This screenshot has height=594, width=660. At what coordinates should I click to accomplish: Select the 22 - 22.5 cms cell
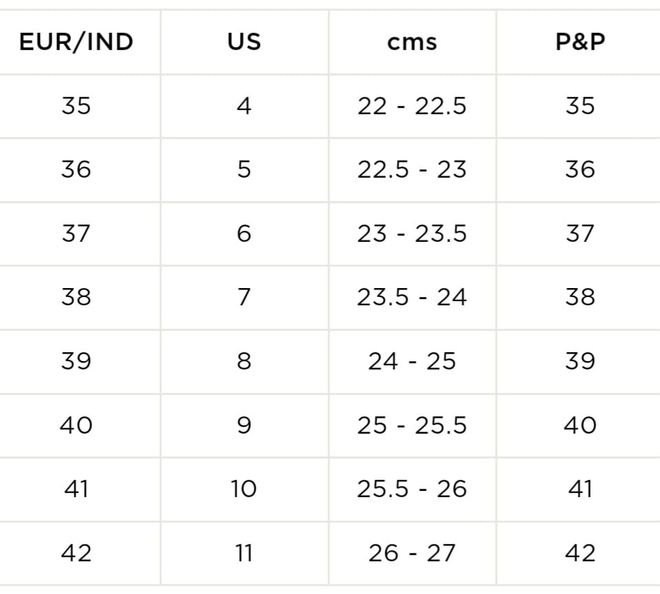(412, 106)
